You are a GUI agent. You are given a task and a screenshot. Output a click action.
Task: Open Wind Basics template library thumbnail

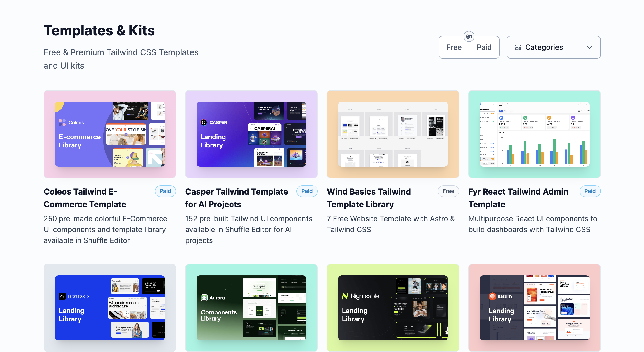393,134
